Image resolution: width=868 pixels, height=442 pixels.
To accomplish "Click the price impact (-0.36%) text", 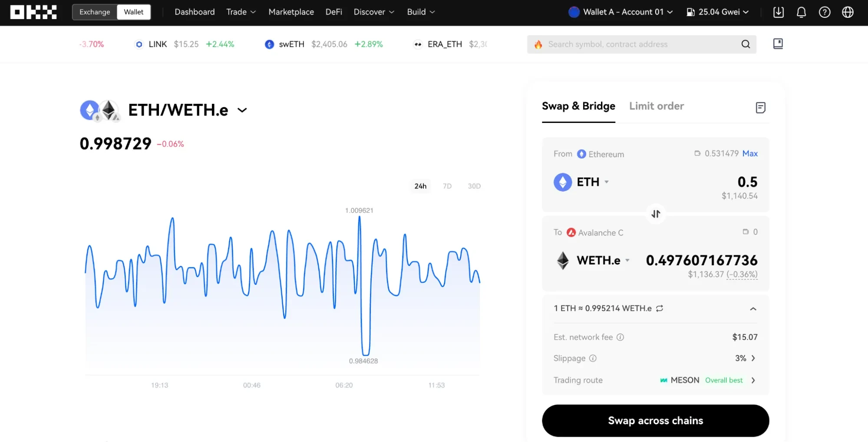I will click(x=742, y=274).
